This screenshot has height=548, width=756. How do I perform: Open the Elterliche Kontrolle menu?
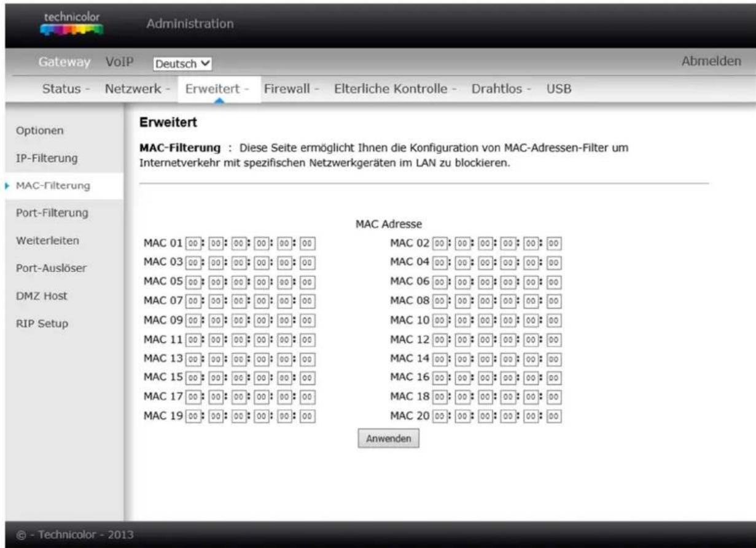[396, 89]
